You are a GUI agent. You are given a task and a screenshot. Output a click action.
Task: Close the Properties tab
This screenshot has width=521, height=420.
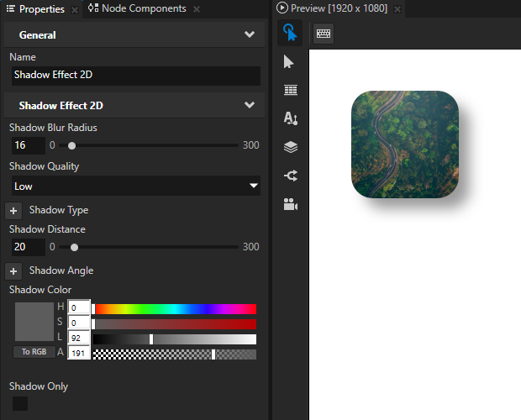coord(75,10)
